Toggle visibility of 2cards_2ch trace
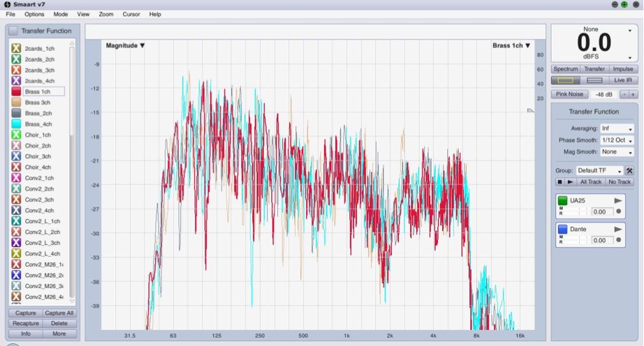Screen dimensions: 644x346 [x=16, y=59]
